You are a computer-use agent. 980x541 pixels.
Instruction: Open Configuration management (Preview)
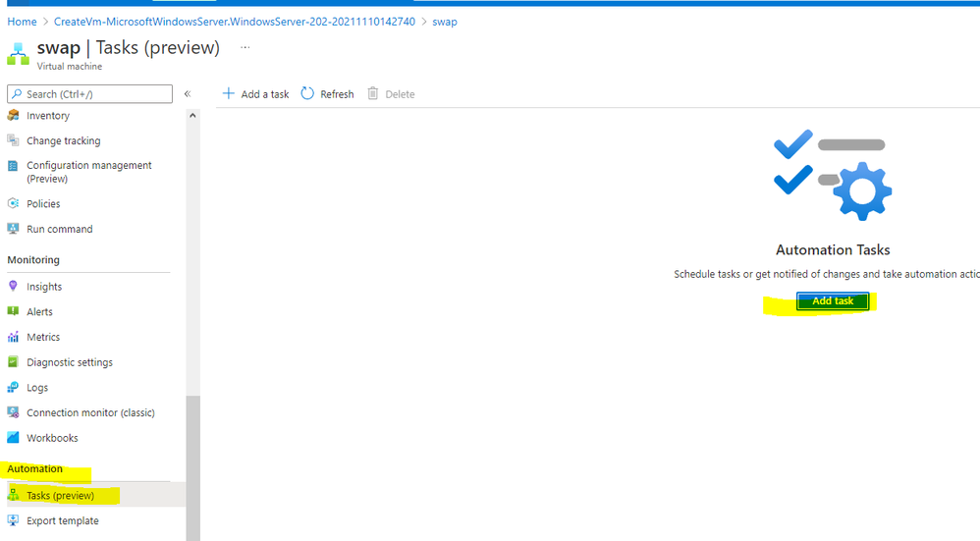tap(89, 172)
